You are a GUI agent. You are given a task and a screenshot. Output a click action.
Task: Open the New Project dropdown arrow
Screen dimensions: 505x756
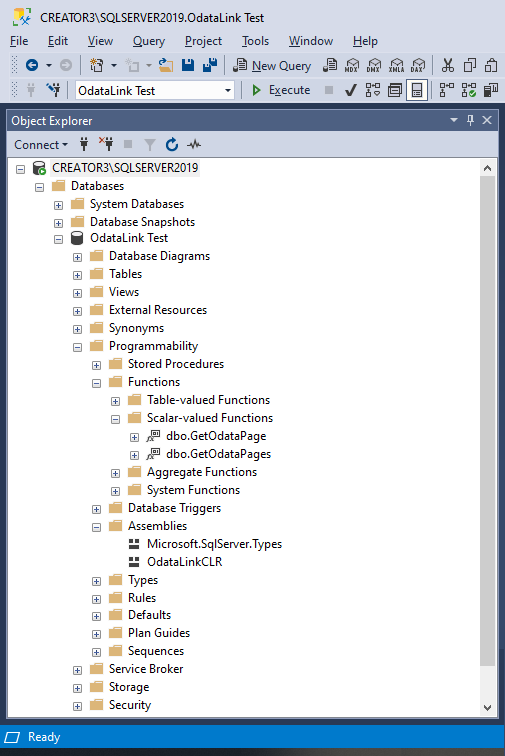point(114,65)
